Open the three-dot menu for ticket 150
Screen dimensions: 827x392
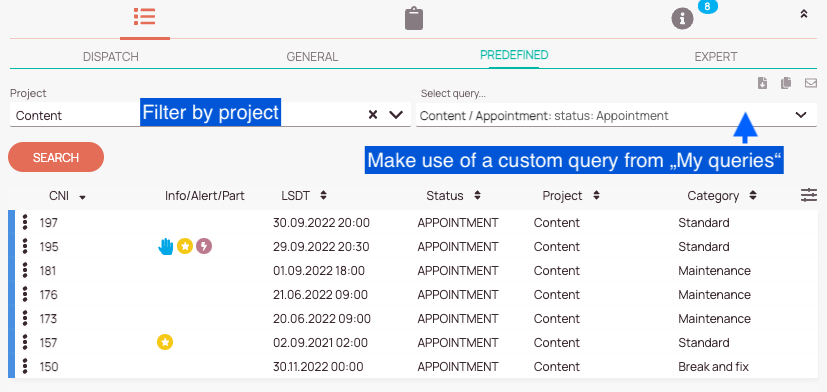click(25, 366)
